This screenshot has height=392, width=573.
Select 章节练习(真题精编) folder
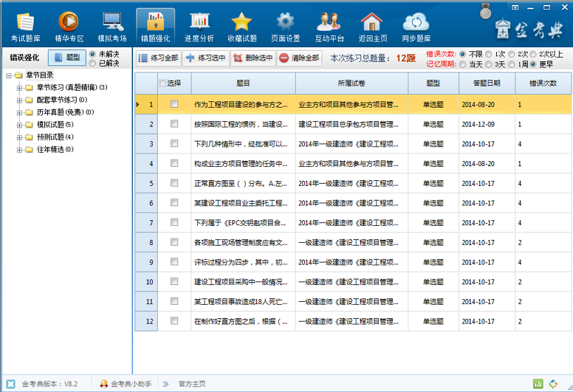[66, 87]
